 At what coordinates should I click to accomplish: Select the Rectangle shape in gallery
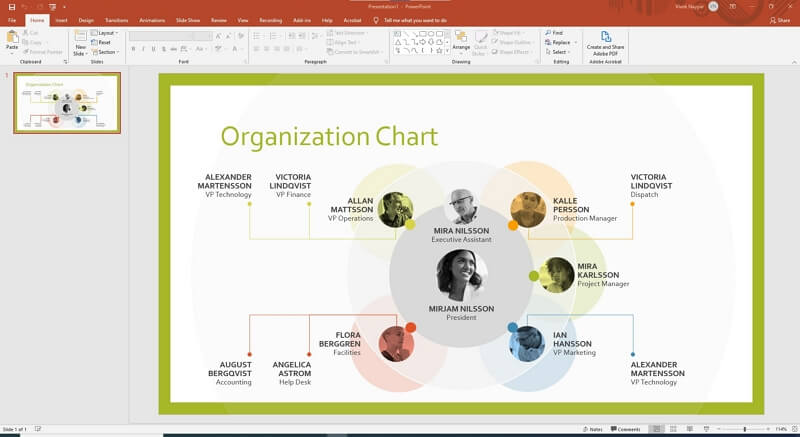tap(423, 34)
